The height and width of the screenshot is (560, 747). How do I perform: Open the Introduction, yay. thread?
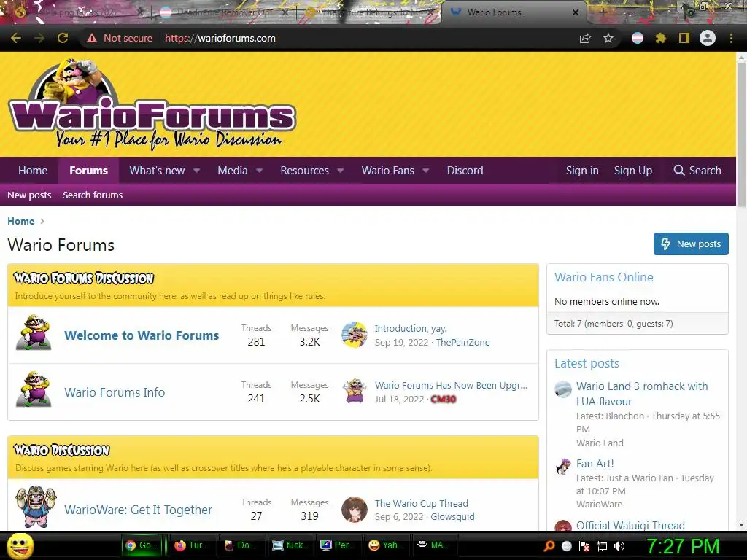(x=411, y=328)
